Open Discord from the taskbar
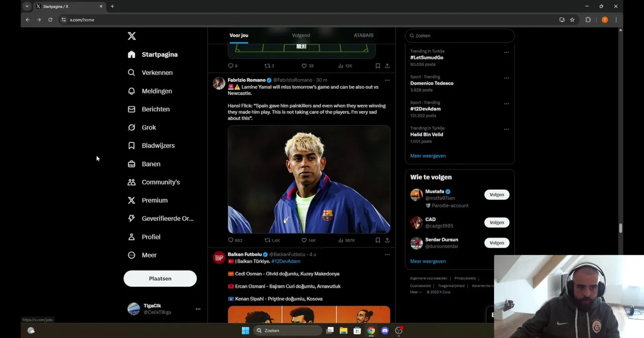This screenshot has height=338, width=644. (385, 330)
